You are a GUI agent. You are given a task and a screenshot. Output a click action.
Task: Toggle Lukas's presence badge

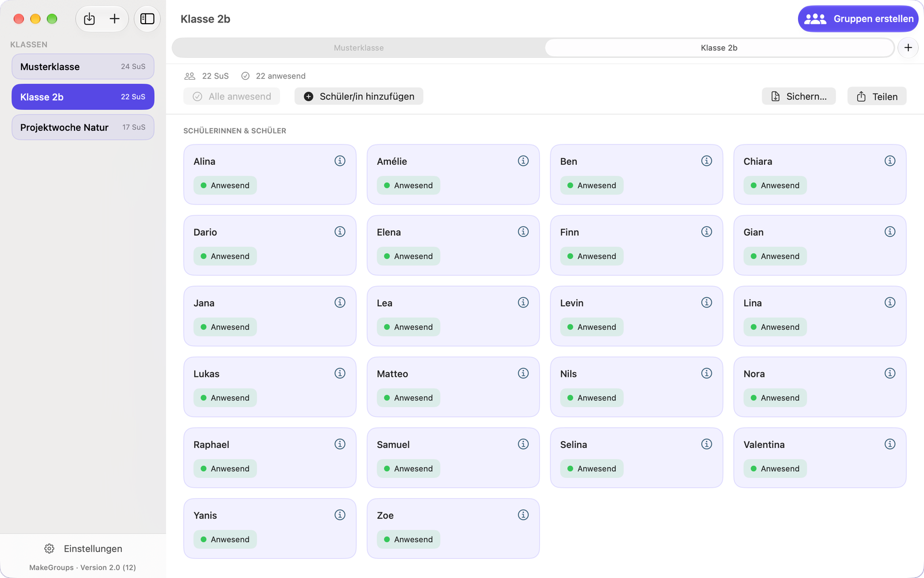point(225,398)
